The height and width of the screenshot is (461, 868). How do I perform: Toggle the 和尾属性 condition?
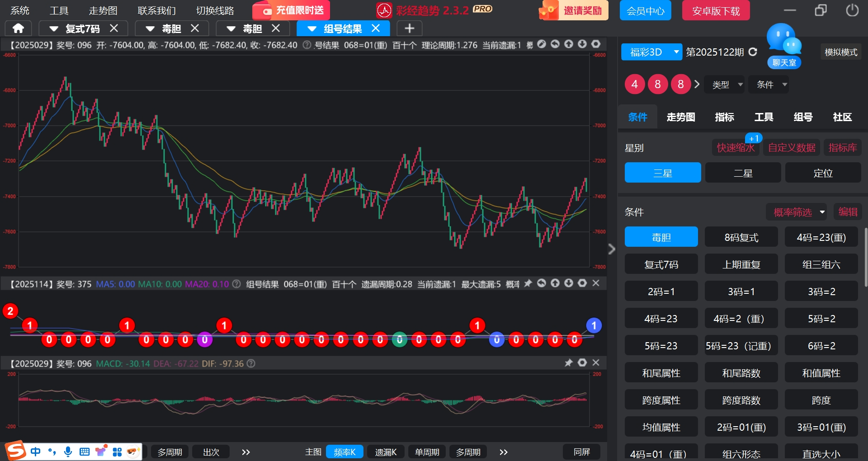click(661, 372)
